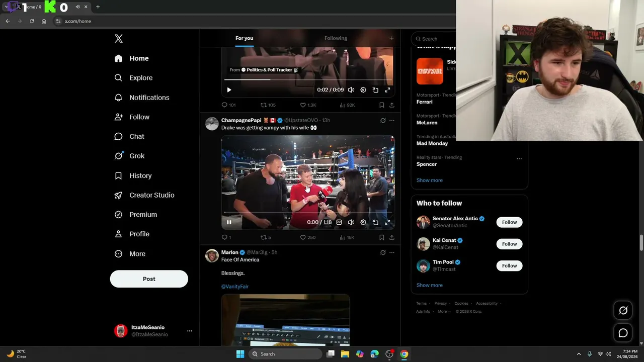Follow Tim Pool
The image size is (644, 362).
click(509, 265)
